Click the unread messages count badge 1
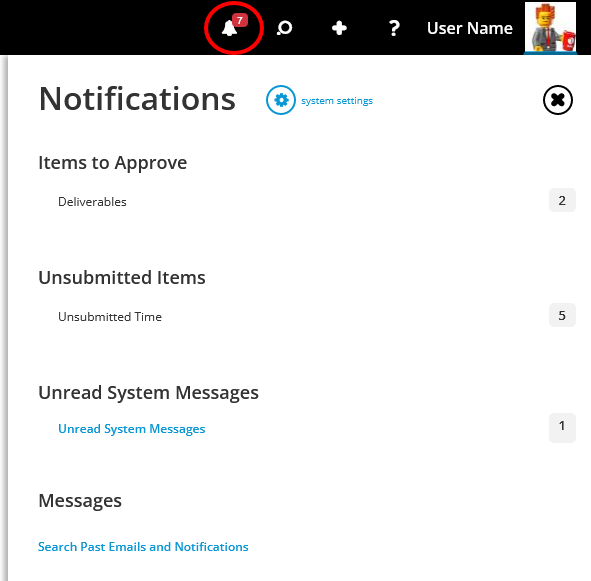 coord(562,428)
